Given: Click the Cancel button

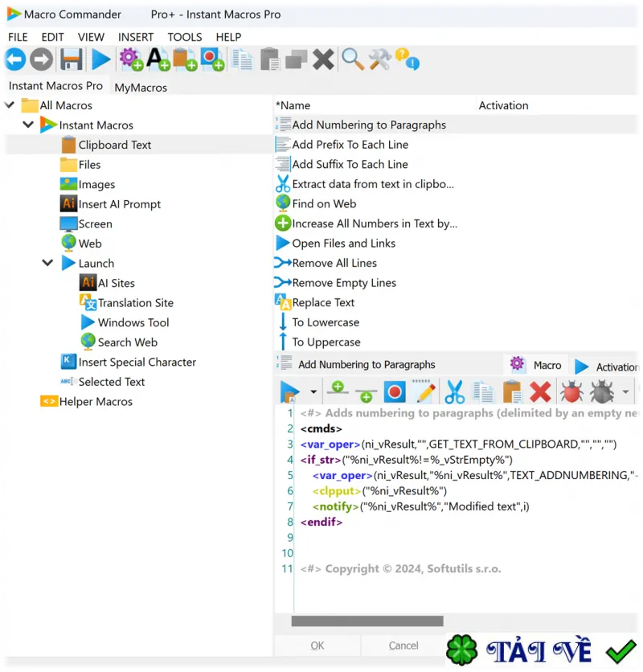Looking at the screenshot, I should 403,645.
